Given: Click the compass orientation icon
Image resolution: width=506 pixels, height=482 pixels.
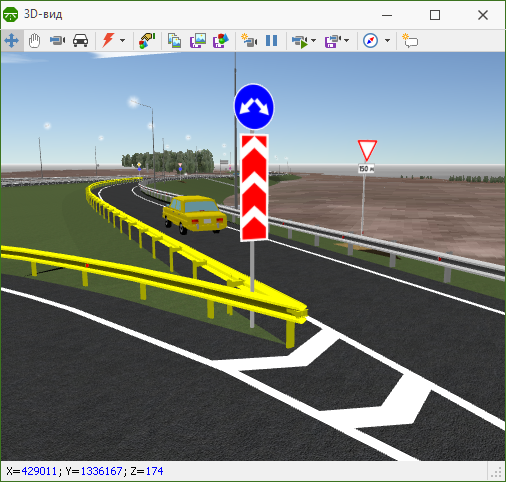Looking at the screenshot, I should (370, 41).
